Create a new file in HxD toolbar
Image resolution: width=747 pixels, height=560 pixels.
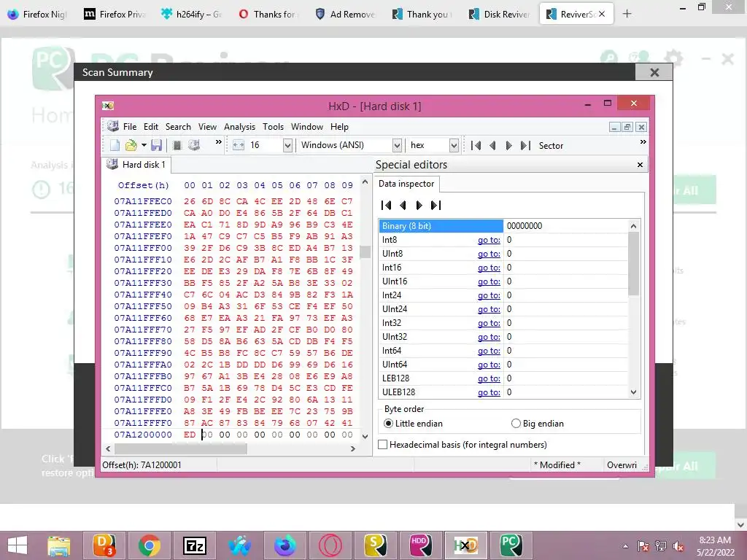click(x=115, y=145)
